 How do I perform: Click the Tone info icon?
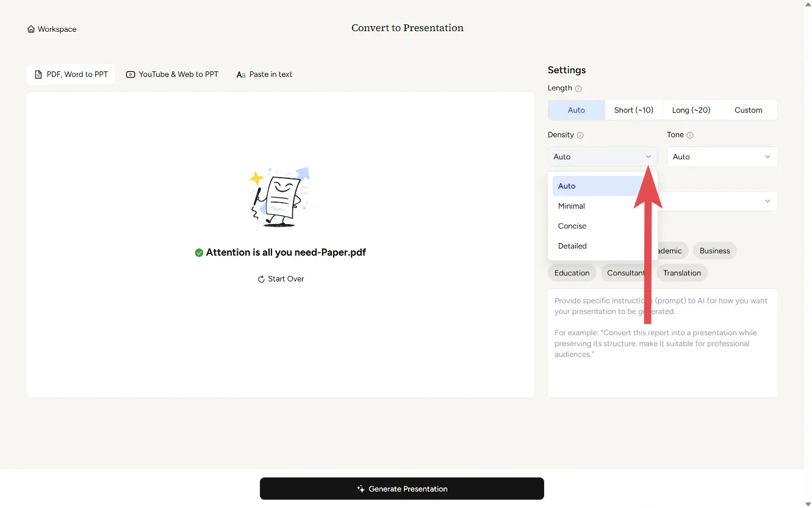coord(690,135)
